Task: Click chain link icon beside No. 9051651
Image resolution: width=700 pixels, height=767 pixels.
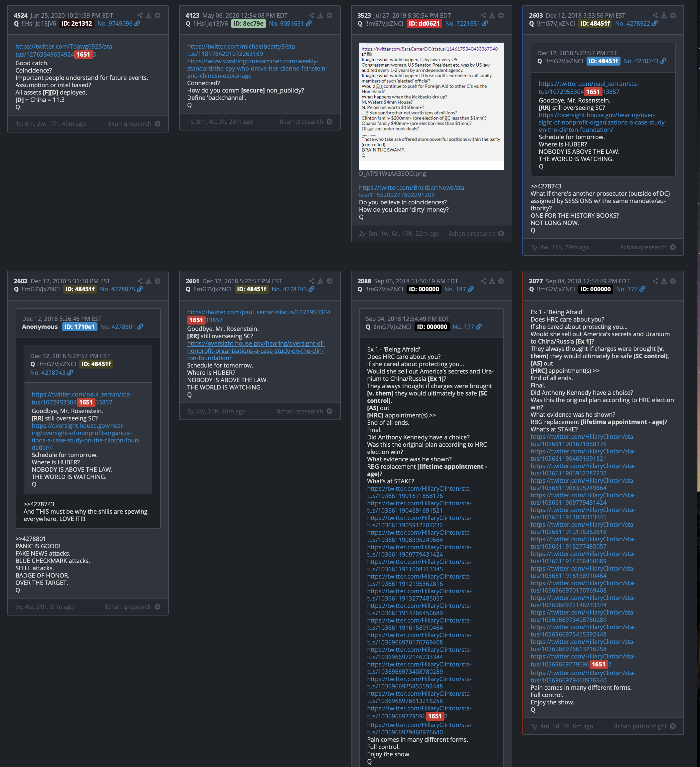Action: (309, 24)
